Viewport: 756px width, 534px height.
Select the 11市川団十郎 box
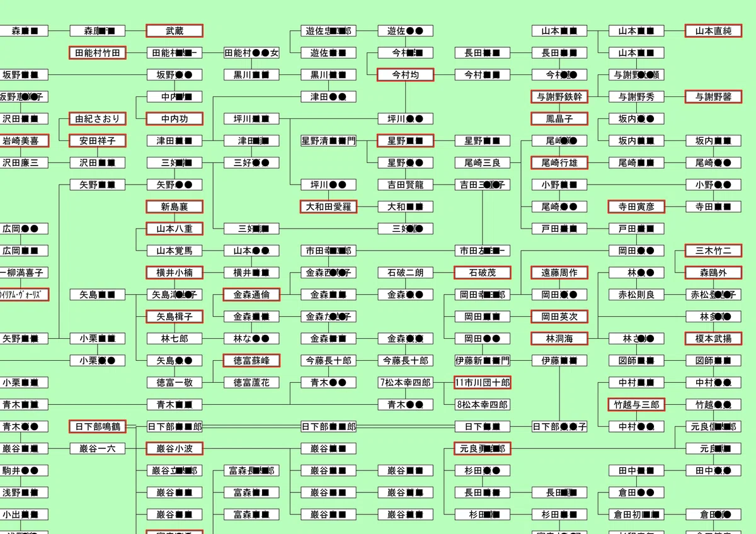482,382
